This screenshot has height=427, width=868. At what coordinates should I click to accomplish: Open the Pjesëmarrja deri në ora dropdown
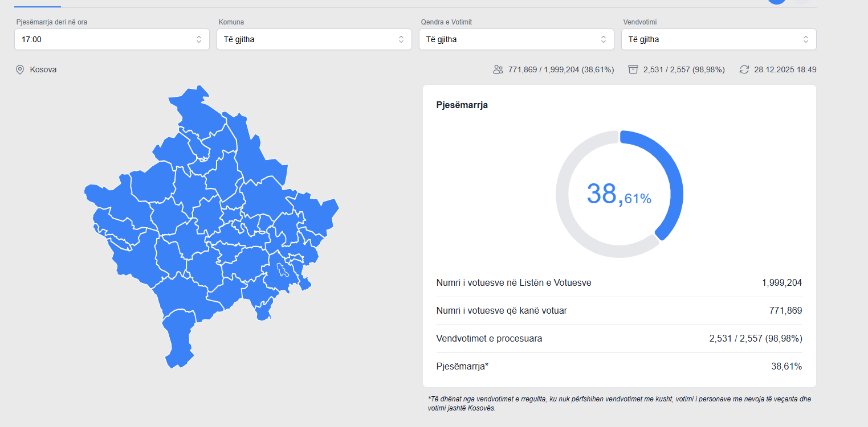(112, 39)
